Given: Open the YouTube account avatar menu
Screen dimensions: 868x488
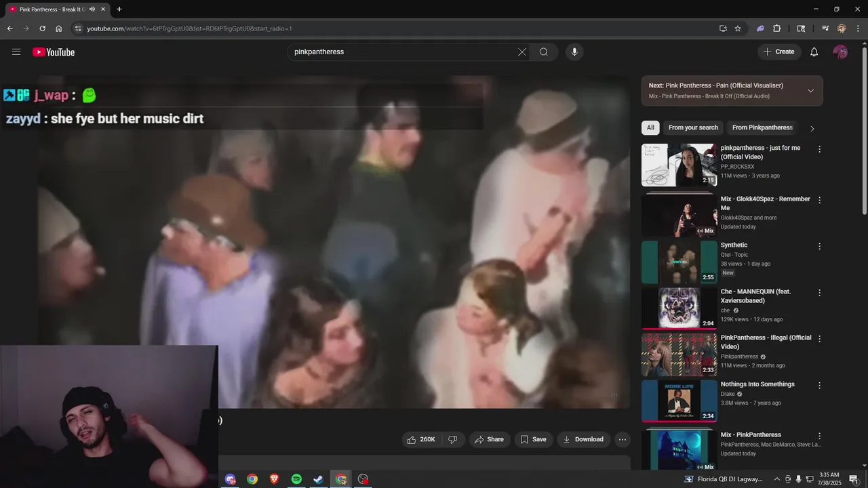Looking at the screenshot, I should pos(840,52).
